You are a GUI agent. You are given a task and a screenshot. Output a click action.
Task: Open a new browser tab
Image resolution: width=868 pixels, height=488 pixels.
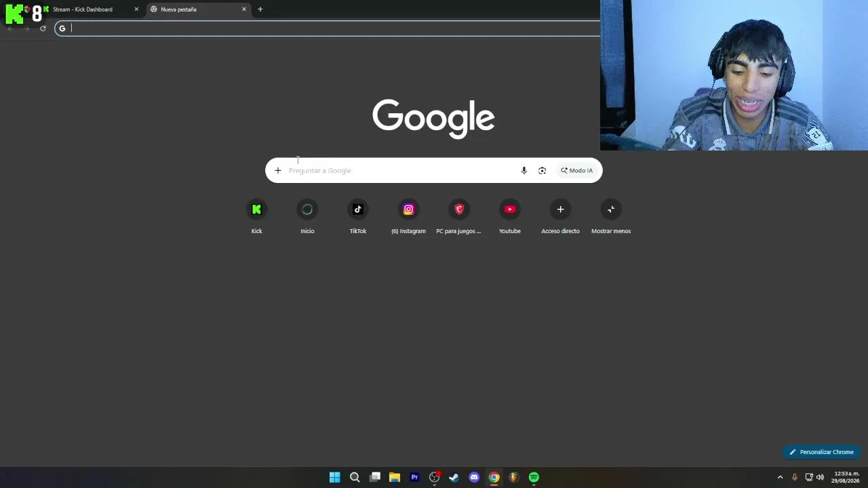(260, 9)
